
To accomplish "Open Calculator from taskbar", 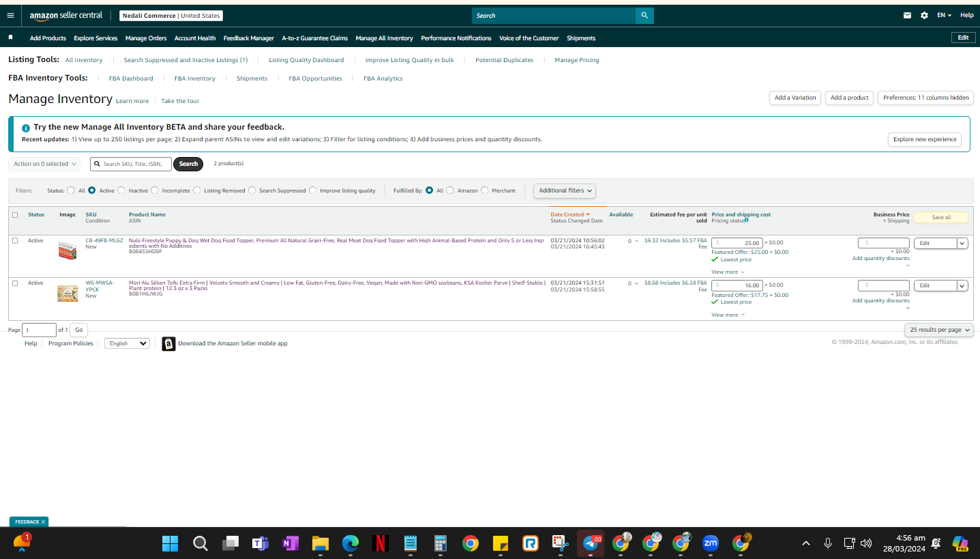I will pos(441,543).
